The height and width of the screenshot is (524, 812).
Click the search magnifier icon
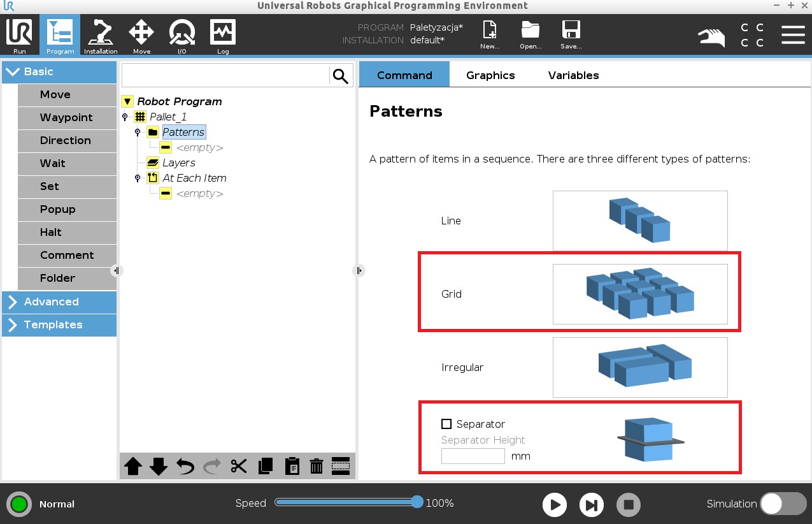tap(341, 76)
